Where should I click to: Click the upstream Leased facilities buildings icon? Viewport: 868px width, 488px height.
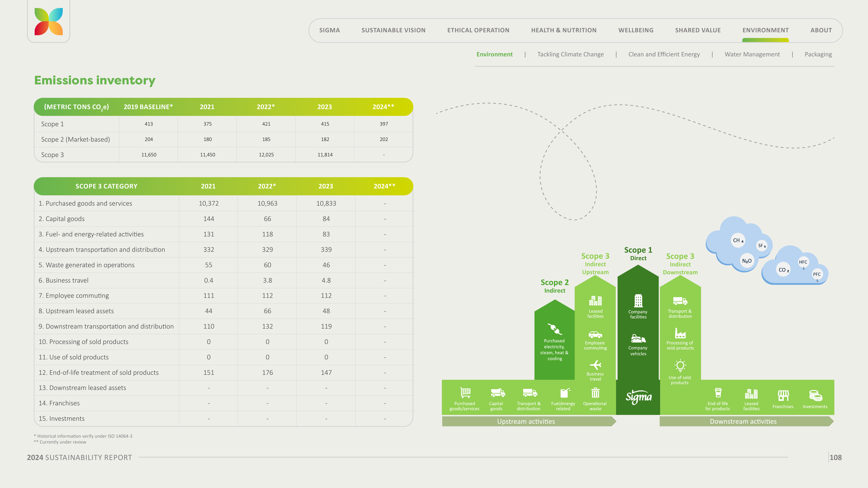tap(595, 300)
